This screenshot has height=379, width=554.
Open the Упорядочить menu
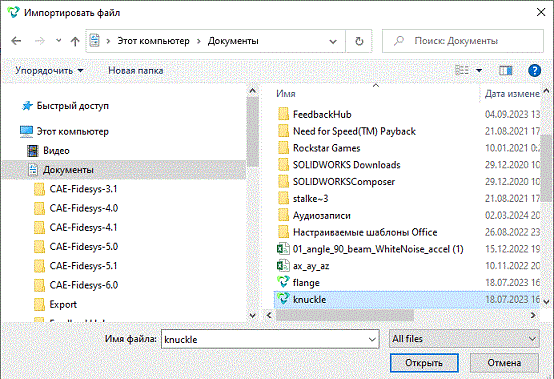tap(49, 71)
